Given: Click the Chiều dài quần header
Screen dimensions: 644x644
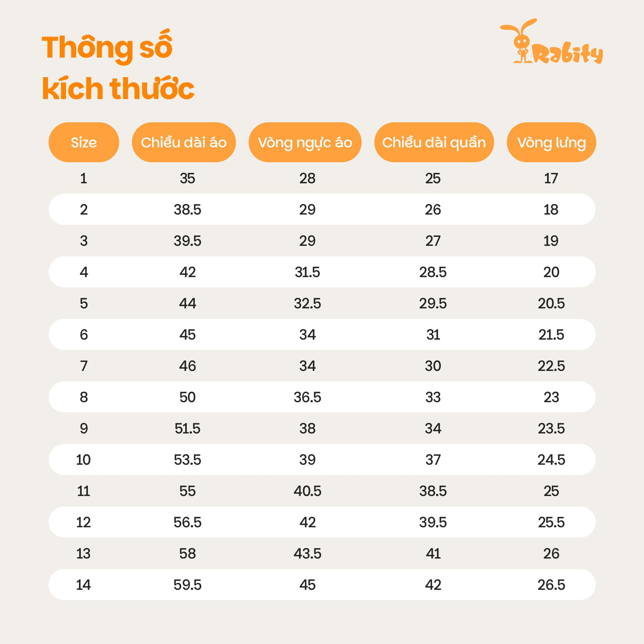Looking at the screenshot, I should click(x=434, y=142).
